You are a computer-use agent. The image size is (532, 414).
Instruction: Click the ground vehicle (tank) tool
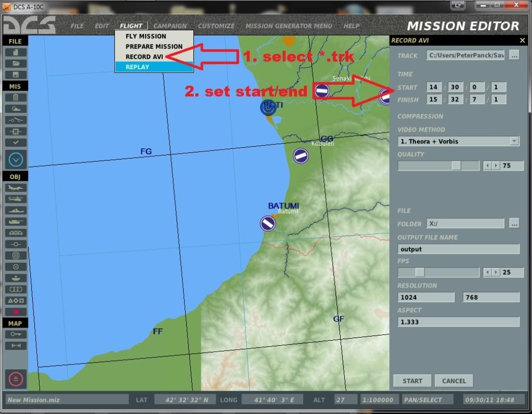tap(16, 222)
